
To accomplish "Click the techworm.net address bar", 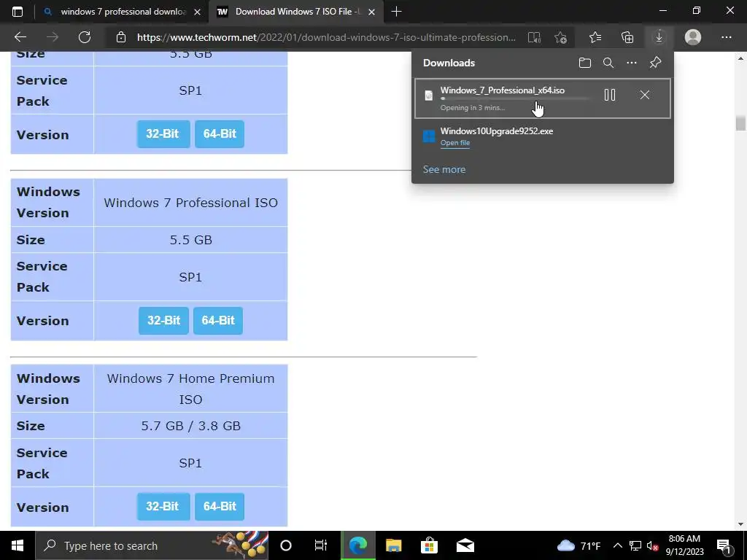I will coord(326,37).
